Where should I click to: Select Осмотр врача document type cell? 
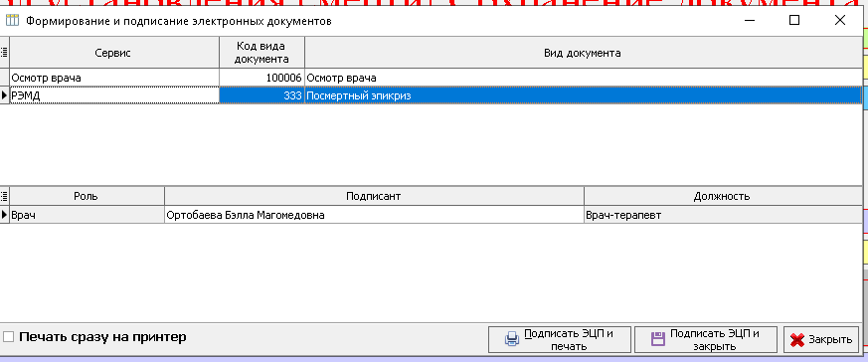[583, 78]
